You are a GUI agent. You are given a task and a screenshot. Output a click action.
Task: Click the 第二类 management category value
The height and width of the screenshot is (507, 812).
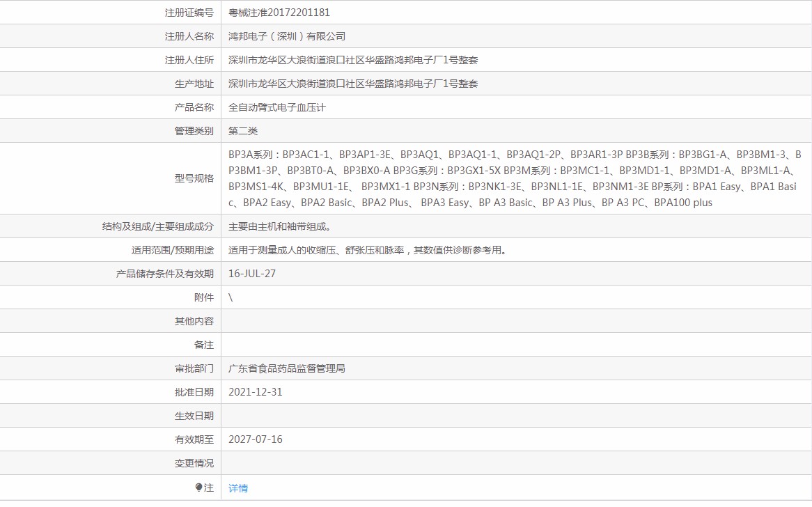click(243, 131)
